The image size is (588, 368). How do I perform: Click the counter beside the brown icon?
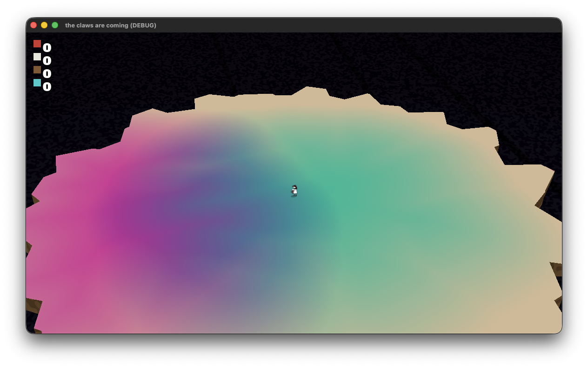click(47, 73)
